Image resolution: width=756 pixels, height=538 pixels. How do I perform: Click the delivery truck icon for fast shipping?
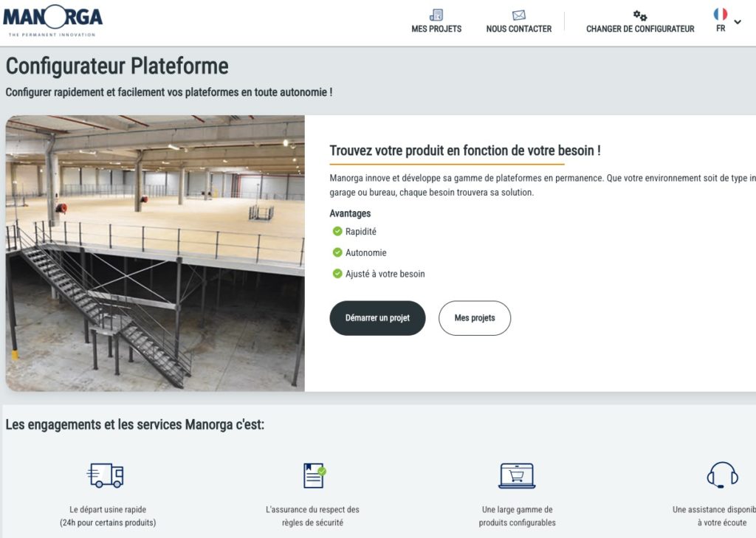[x=104, y=475]
